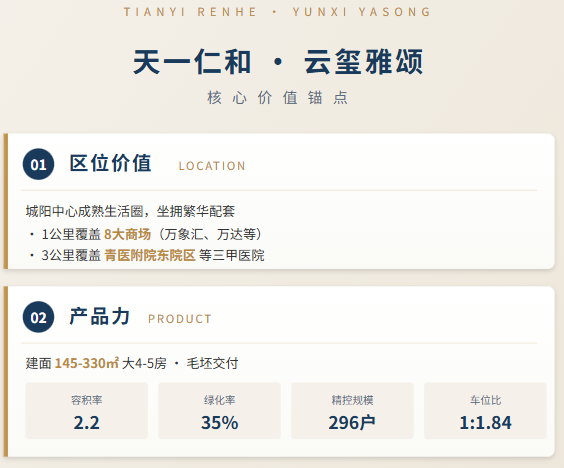Screen dimensions: 564x468
Task: Open the 绿化率 35% stat card
Action: click(219, 411)
